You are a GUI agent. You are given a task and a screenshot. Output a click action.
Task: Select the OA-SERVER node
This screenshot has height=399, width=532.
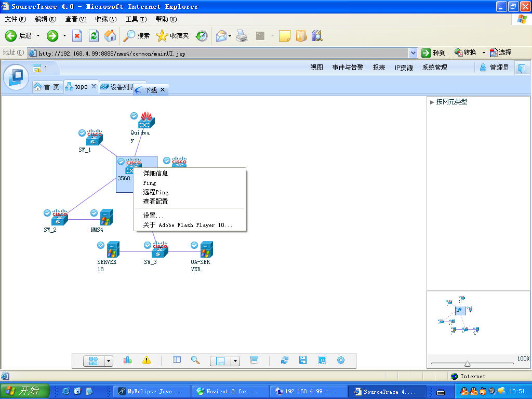coord(206,249)
